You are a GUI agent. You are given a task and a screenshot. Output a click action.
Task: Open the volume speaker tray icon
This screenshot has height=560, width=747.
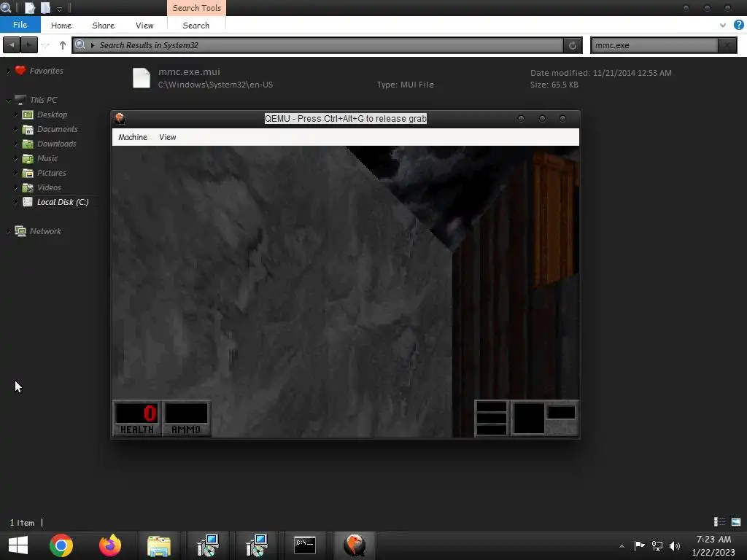(675, 545)
